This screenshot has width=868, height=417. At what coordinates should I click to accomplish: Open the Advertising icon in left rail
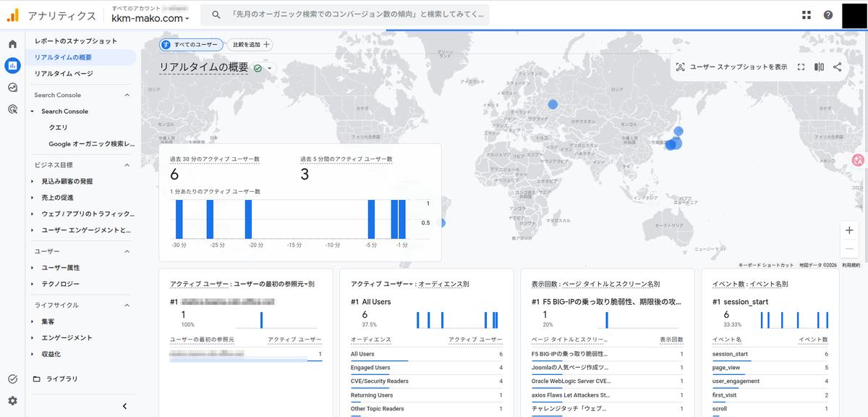12,109
